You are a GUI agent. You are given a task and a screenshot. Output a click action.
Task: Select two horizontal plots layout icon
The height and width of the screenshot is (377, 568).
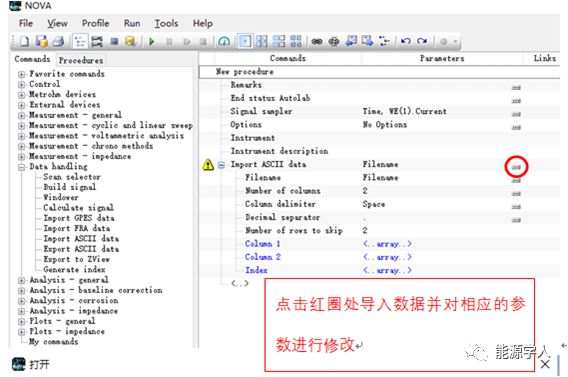coord(279,41)
